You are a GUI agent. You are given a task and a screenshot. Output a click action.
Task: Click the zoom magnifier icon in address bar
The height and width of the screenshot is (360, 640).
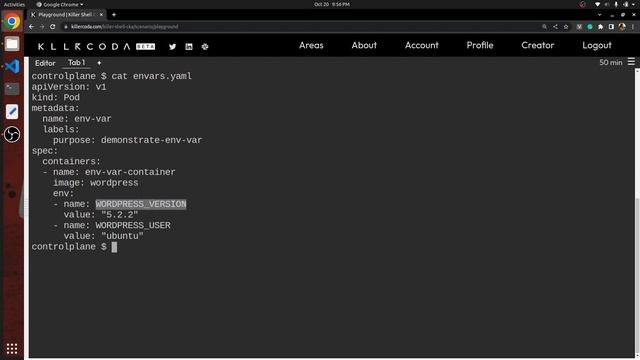544,27
